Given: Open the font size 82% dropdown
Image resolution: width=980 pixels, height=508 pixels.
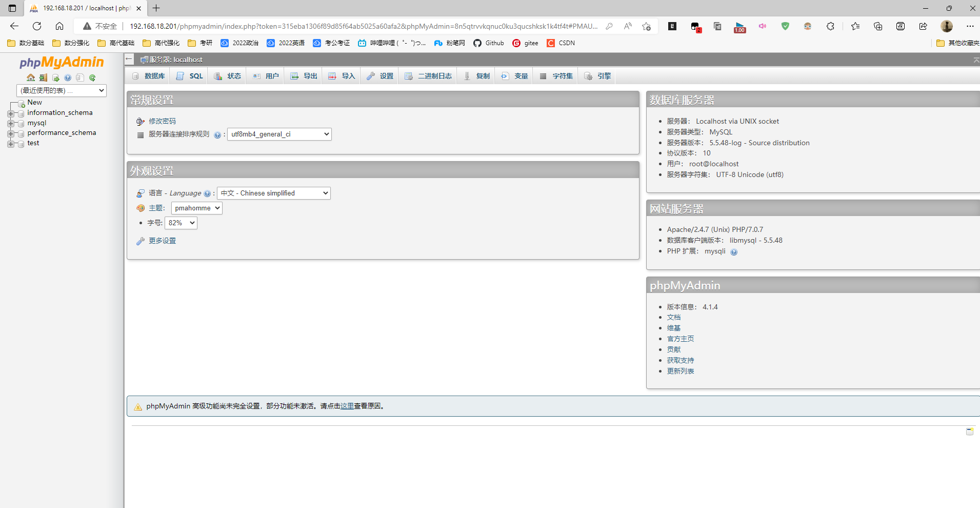Looking at the screenshot, I should (181, 223).
